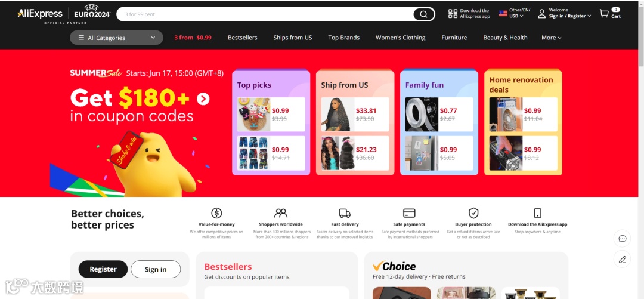Click the white Sign in button

(156, 269)
